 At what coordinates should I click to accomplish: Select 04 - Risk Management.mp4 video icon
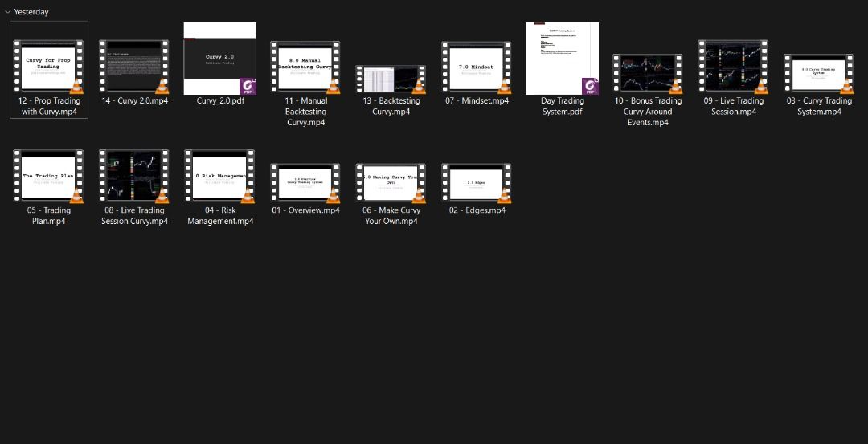pos(219,176)
